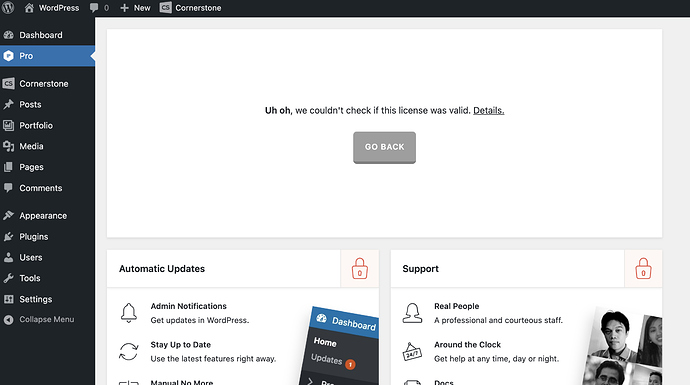Click the Pro hexagon icon in sidebar
690x385 pixels.
[8, 56]
